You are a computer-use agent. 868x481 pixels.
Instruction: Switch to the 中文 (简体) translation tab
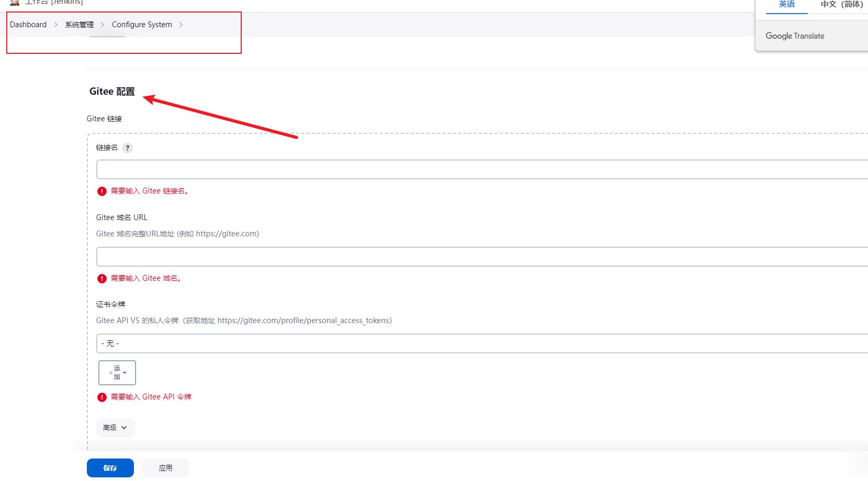click(841, 5)
